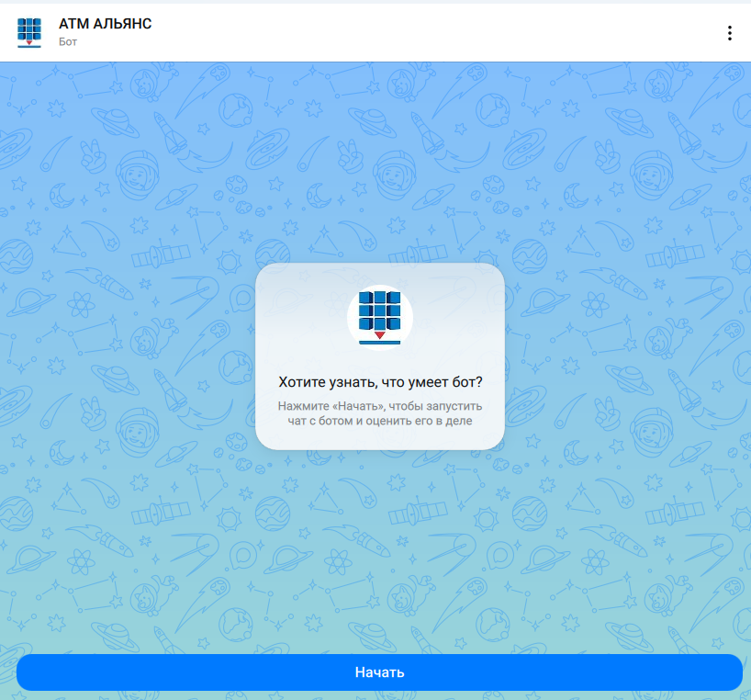The height and width of the screenshot is (700, 751).
Task: Click the АТМ АЛЬЯНС bot avatar in header
Action: (x=29, y=32)
